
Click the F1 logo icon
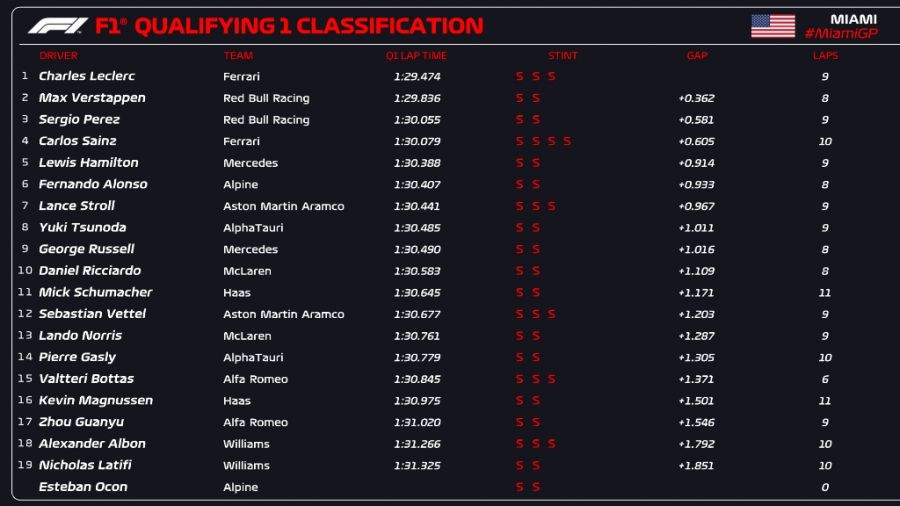coord(58,26)
